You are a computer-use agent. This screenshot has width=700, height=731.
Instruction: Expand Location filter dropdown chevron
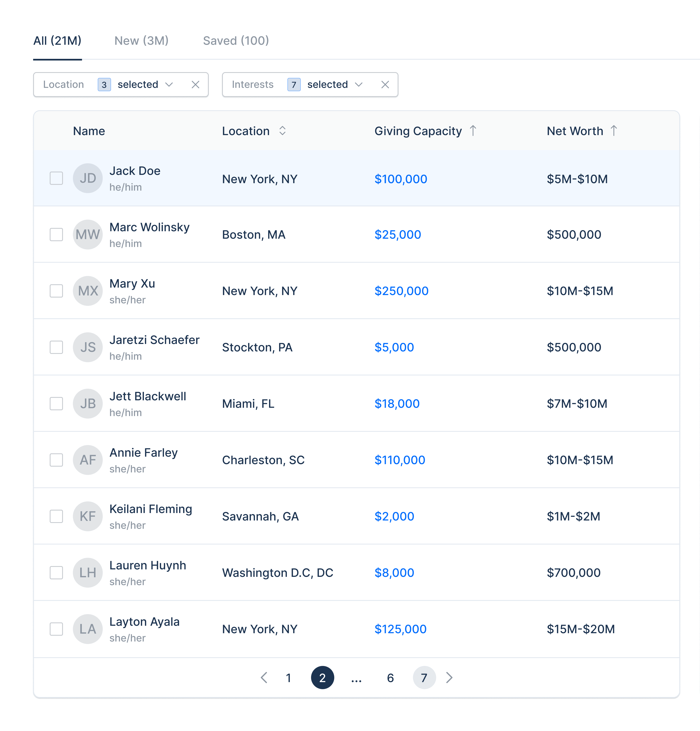(169, 85)
